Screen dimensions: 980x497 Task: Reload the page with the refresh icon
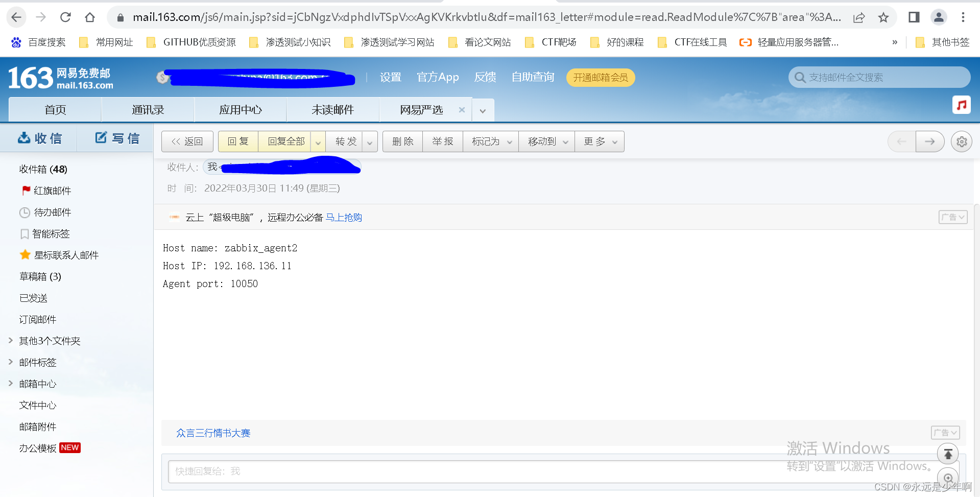[x=65, y=17]
